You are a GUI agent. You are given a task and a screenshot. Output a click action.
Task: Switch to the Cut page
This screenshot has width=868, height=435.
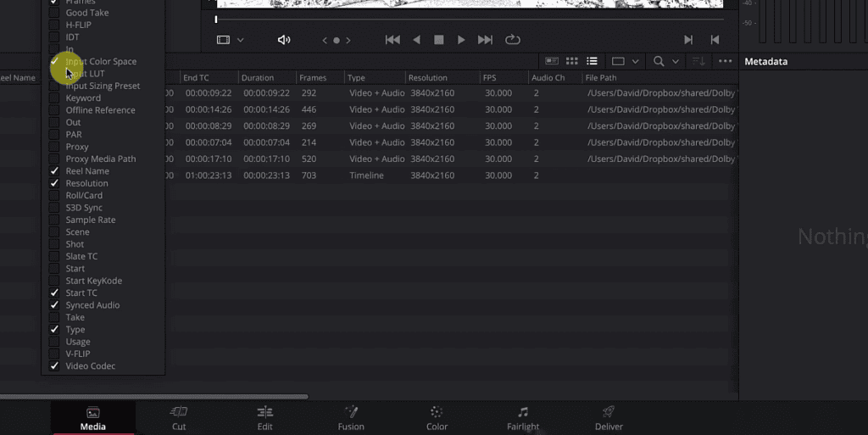179,419
